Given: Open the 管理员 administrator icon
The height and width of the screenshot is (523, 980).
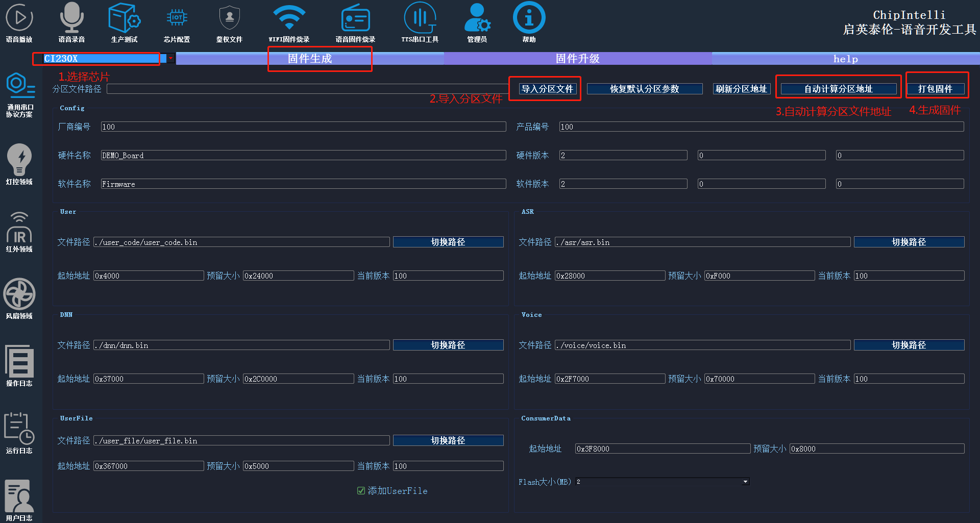Looking at the screenshot, I should 477,23.
